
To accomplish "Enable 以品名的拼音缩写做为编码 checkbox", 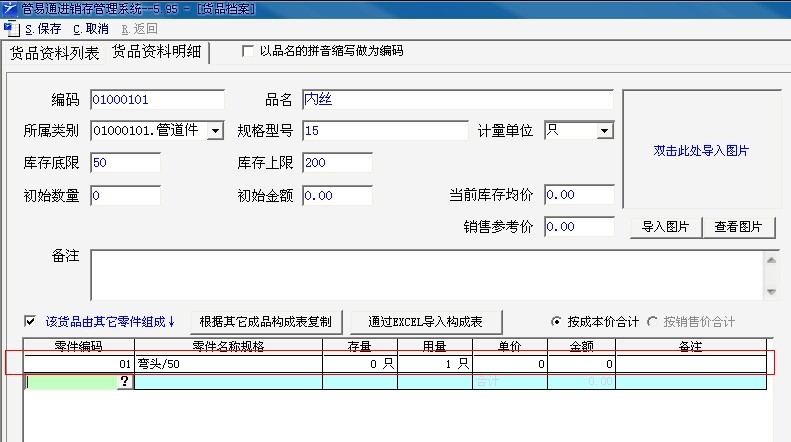I will [x=248, y=51].
